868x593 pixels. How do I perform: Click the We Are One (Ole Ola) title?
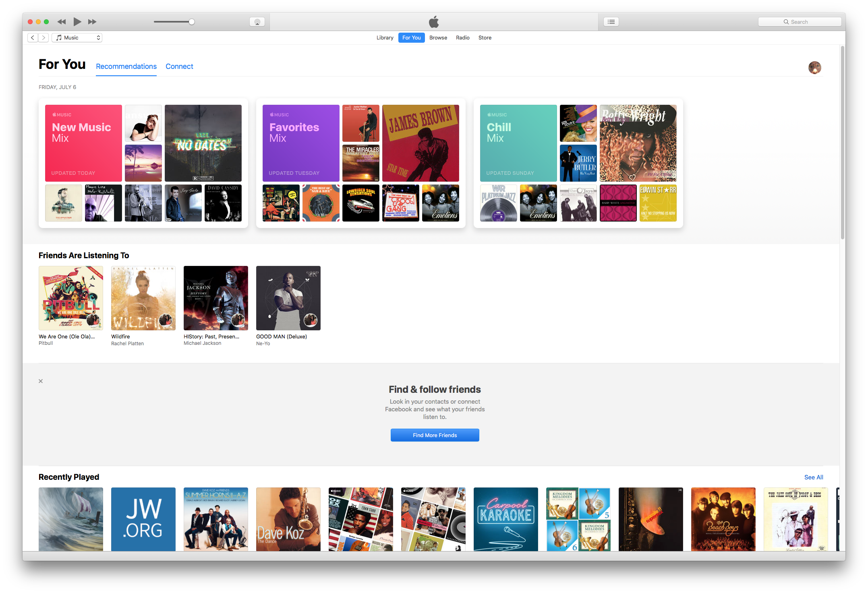tap(67, 336)
